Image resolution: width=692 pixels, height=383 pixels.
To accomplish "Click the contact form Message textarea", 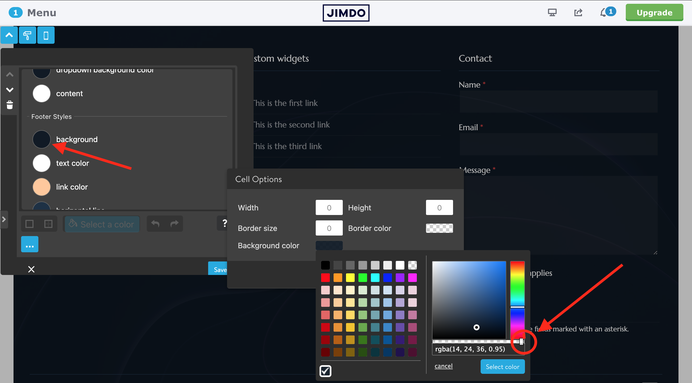I will pos(558,215).
